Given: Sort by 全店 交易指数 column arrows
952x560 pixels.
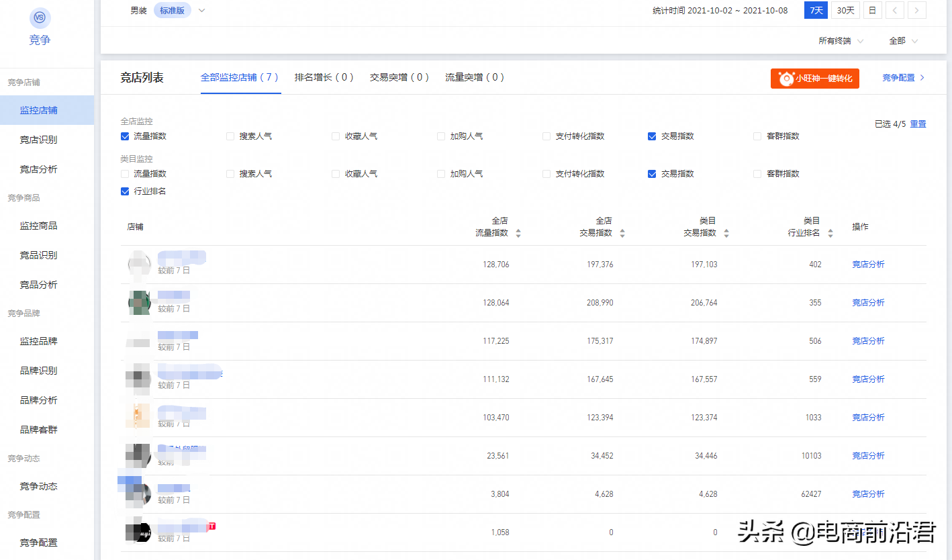Looking at the screenshot, I should coord(622,233).
